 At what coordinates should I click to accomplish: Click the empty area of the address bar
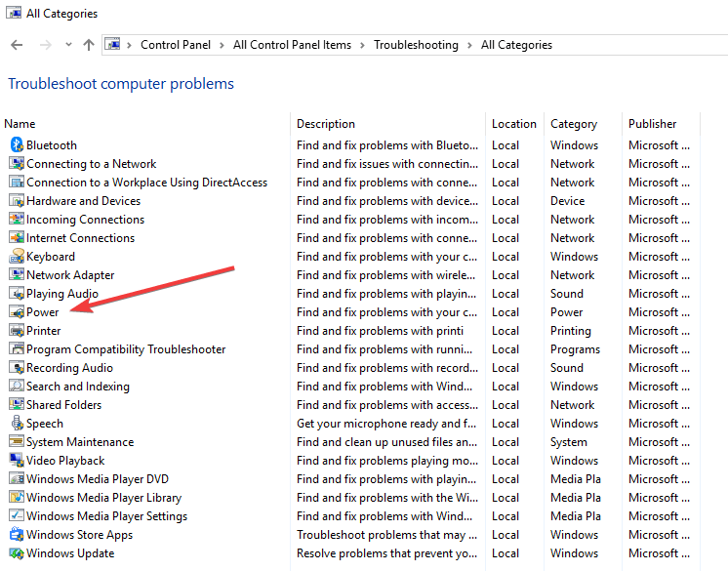pos(641,45)
